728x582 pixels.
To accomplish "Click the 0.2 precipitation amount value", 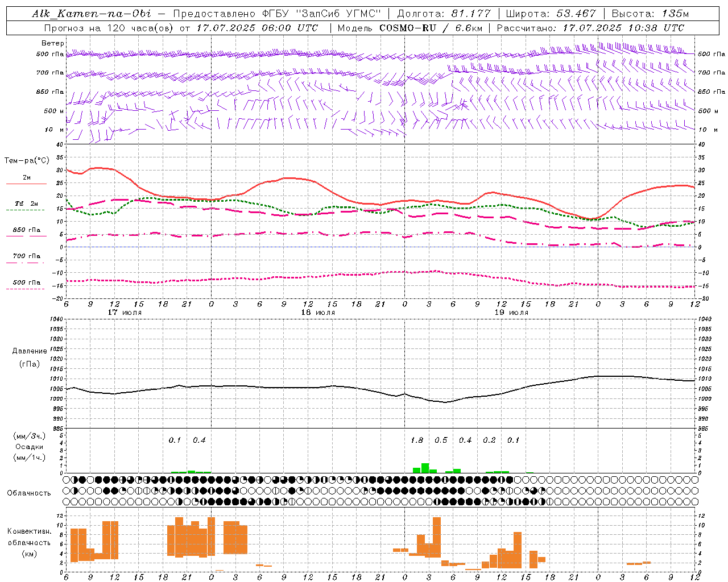I will [489, 440].
